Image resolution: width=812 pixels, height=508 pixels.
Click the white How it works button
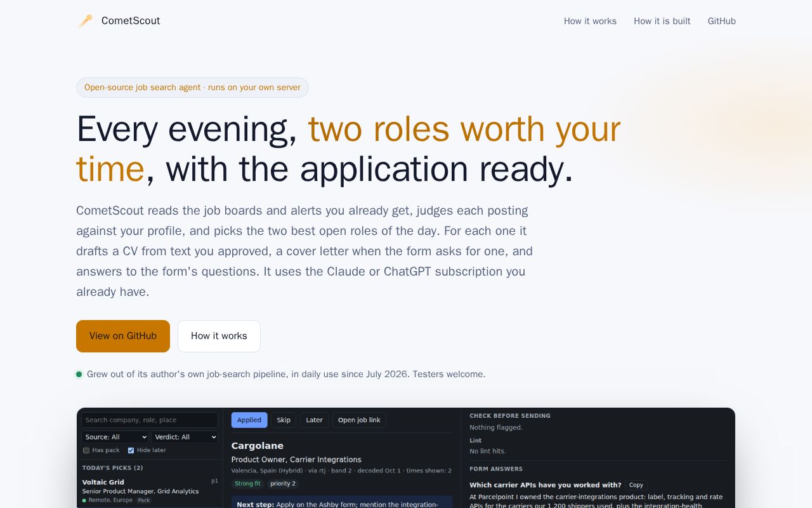point(219,336)
